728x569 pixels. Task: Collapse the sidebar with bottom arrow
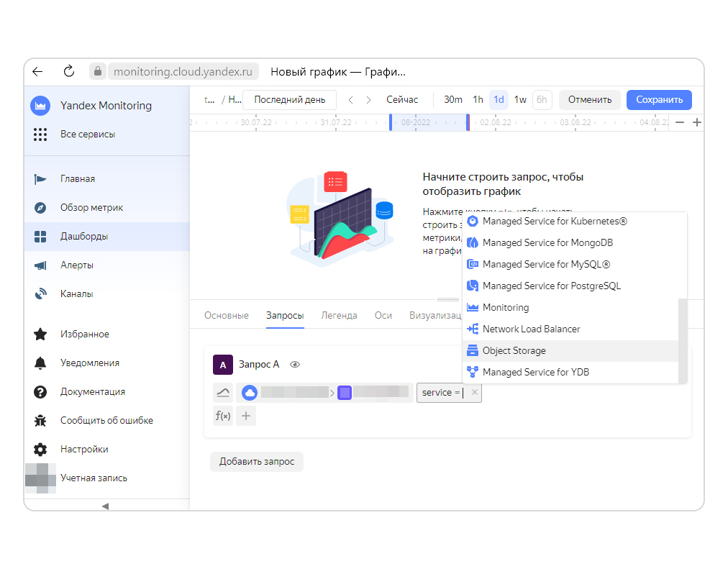[x=106, y=506]
